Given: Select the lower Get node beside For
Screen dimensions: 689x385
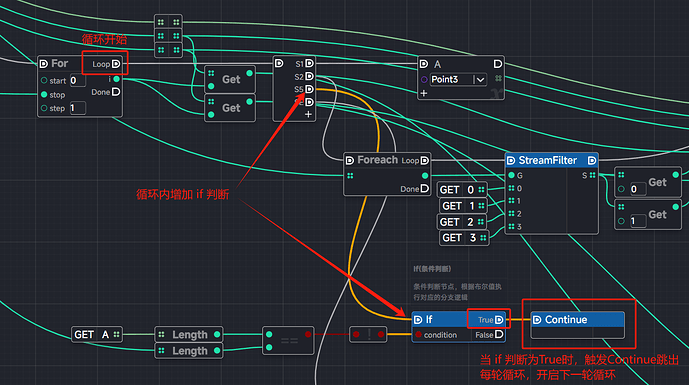Looking at the screenshot, I should click(x=230, y=108).
